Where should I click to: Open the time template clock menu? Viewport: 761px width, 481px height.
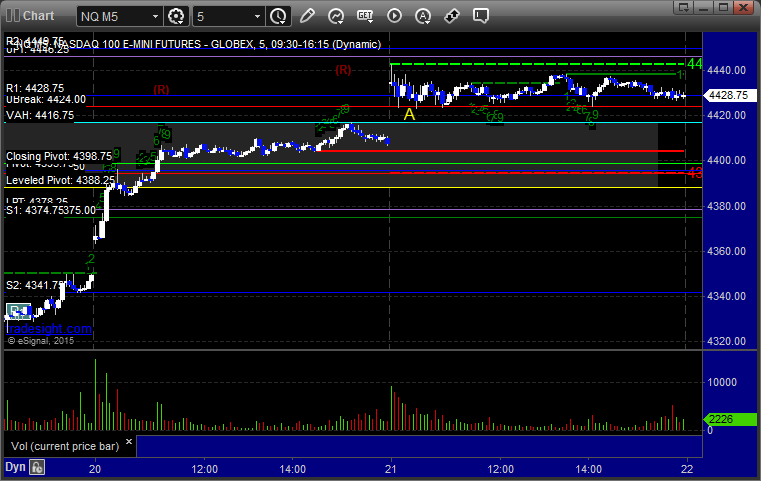[278, 16]
